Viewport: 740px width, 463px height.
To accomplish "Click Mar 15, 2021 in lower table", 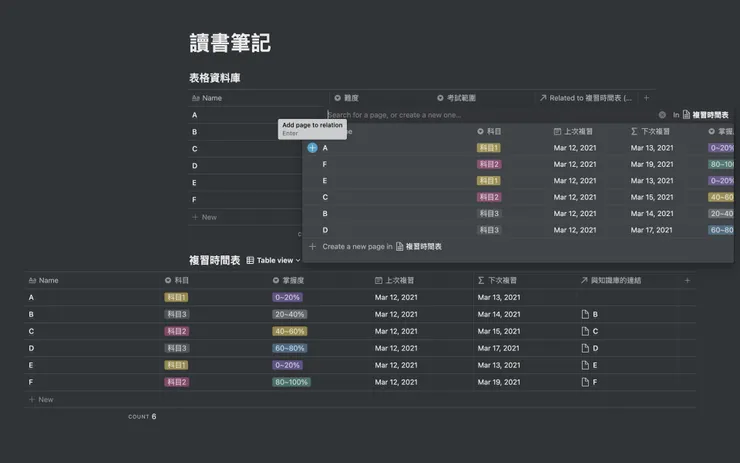I will 499,331.
